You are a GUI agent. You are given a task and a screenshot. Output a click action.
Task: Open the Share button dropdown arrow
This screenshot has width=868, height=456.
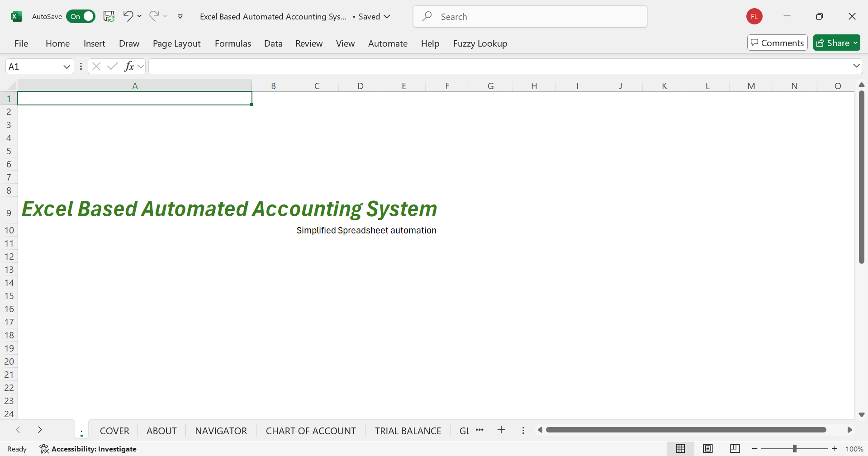tap(855, 43)
